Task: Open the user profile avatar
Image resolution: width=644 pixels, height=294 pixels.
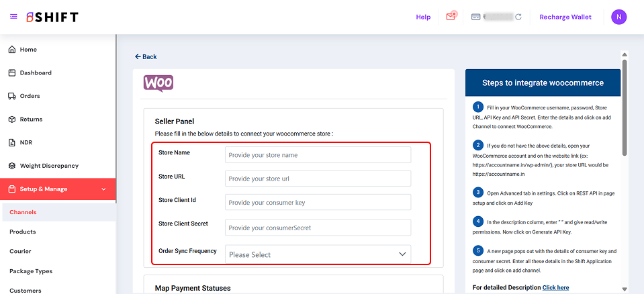Action: pyautogui.click(x=618, y=17)
